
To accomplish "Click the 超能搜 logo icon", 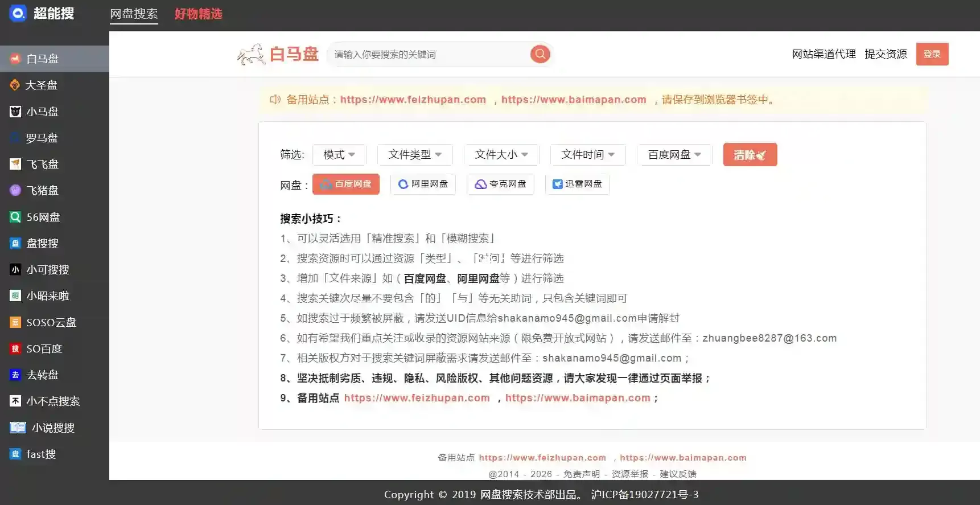I will click(x=18, y=13).
